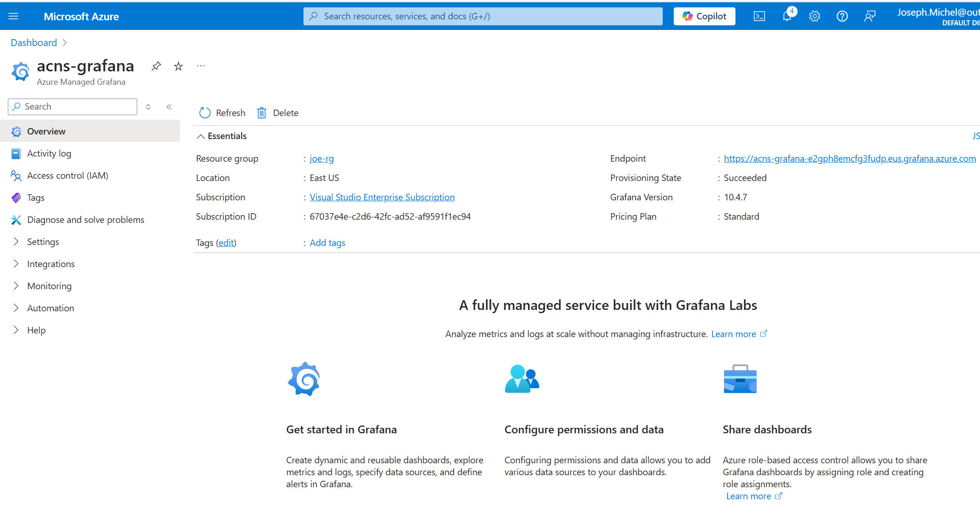
Task: Open the Joseph.Michel account menu
Action: point(938,17)
